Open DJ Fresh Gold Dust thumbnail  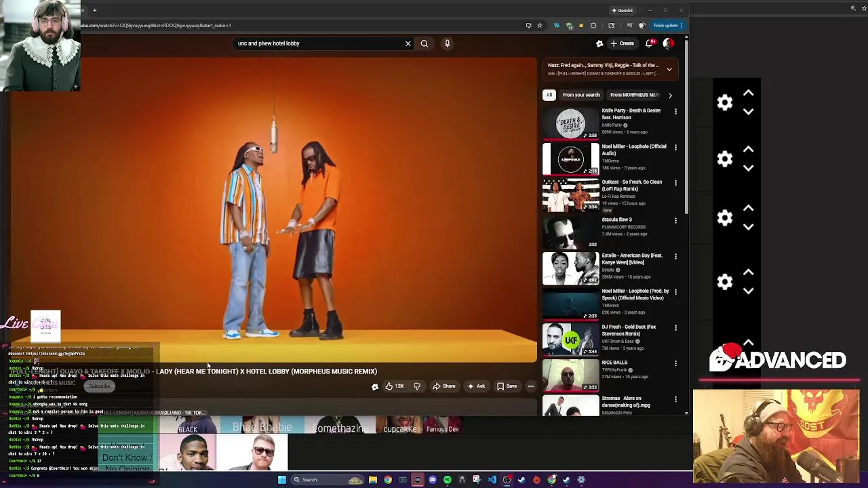pyautogui.click(x=570, y=340)
